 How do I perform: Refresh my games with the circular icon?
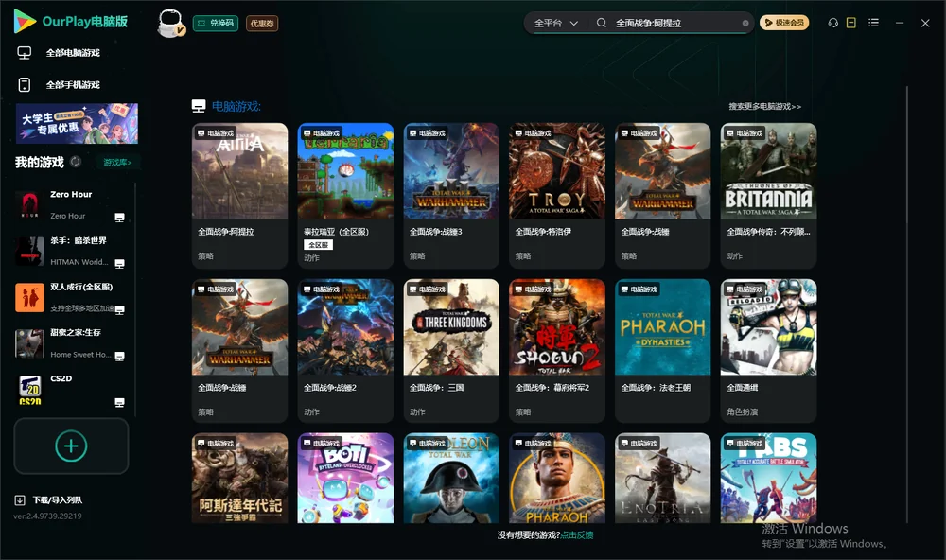click(76, 162)
